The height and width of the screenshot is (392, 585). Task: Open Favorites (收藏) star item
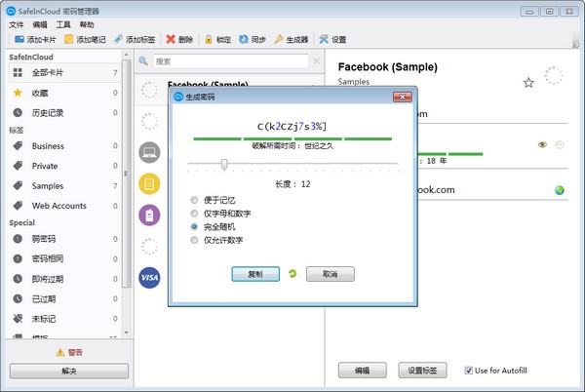click(x=64, y=93)
